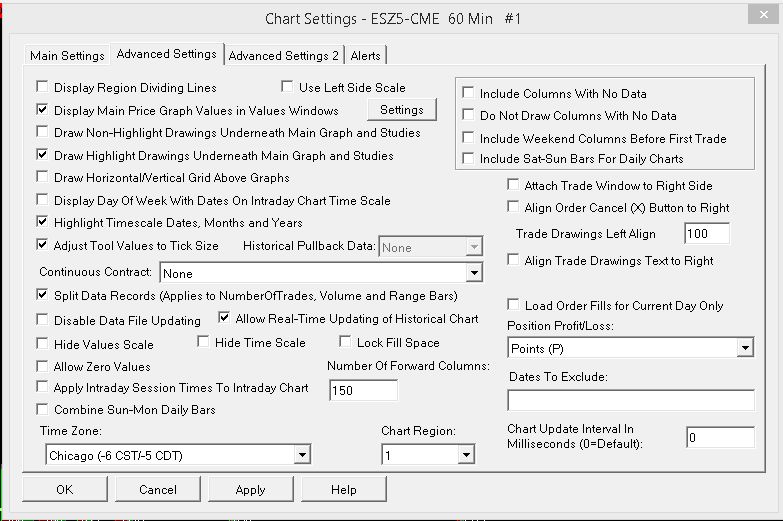Uncheck Display Main Price Graph Values in Values Windows
Screen dimensions: 783x521
point(42,109)
